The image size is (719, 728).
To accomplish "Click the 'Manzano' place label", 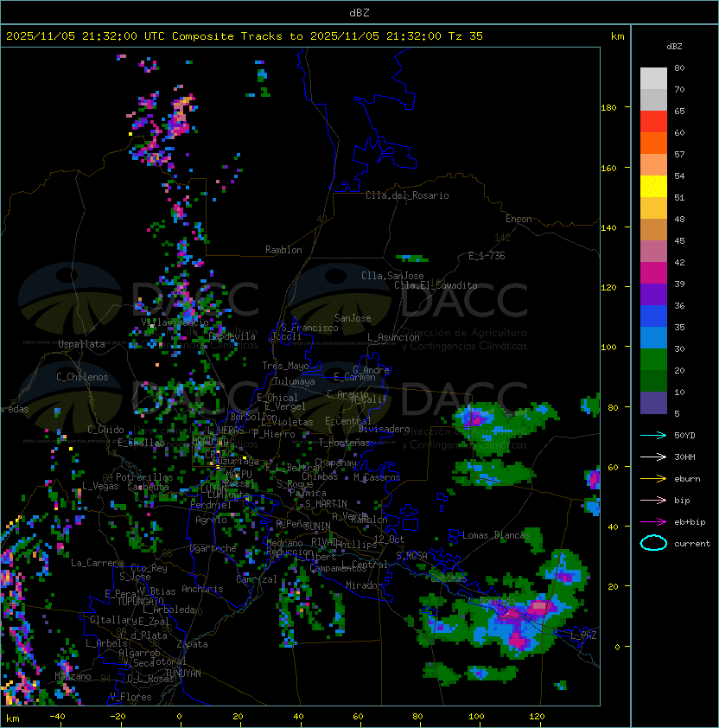I will [x=73, y=676].
